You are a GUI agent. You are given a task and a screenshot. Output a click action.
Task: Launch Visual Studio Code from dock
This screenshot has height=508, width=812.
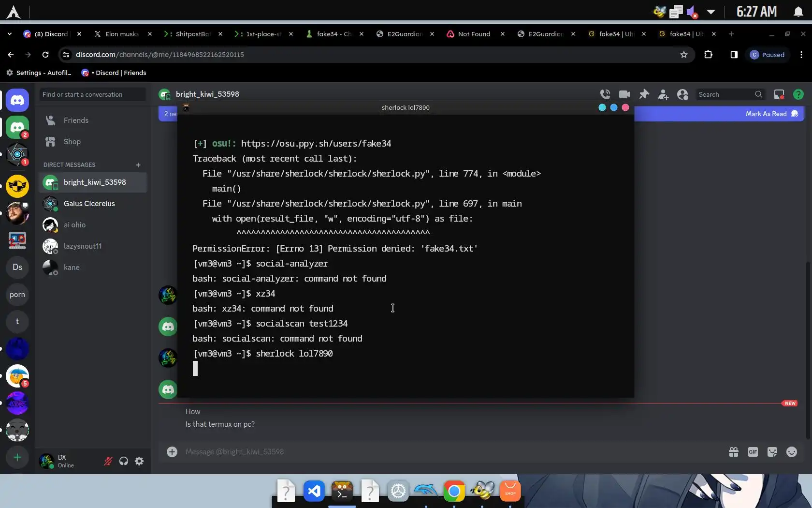click(314, 492)
